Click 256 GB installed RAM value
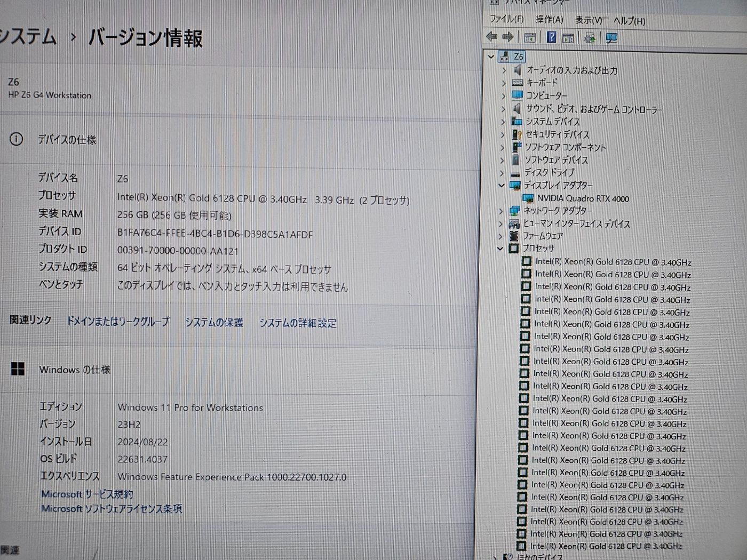The width and height of the screenshot is (747, 560). click(x=174, y=215)
